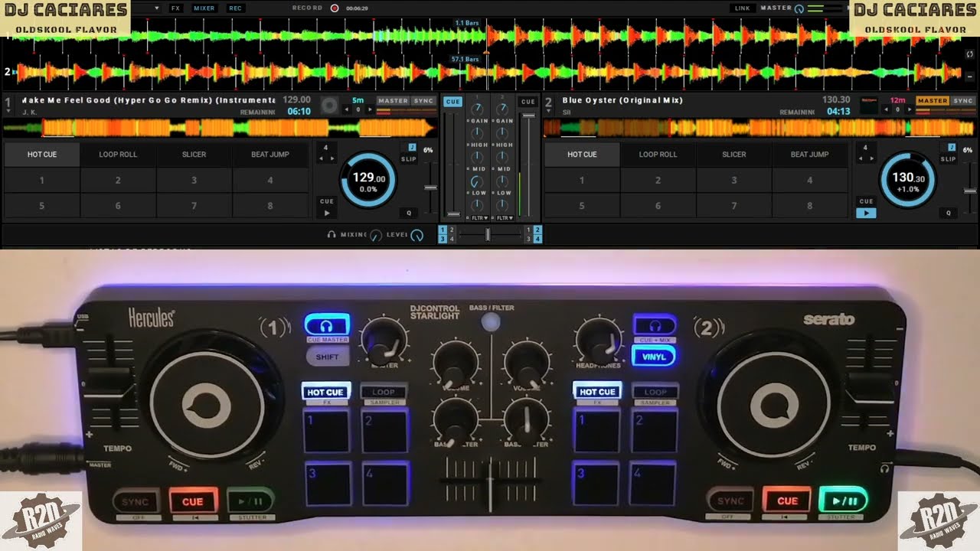Select deck 2 HOT CUE tab
This screenshot has width=980, height=551.
pyautogui.click(x=582, y=155)
